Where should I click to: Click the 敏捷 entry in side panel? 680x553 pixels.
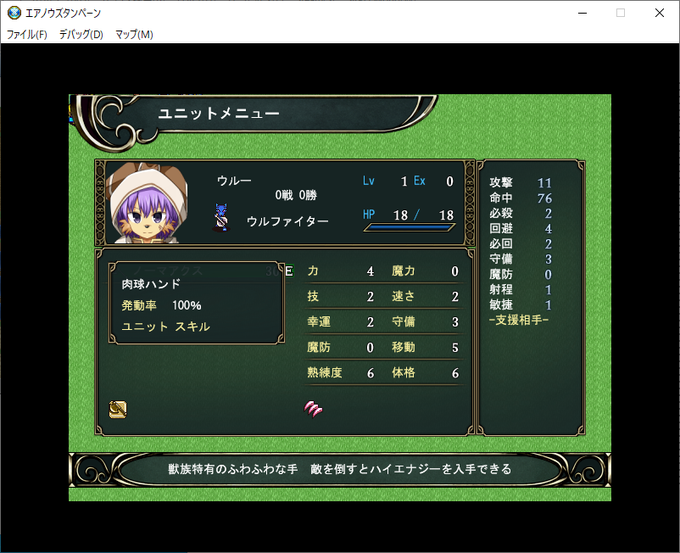(x=520, y=305)
